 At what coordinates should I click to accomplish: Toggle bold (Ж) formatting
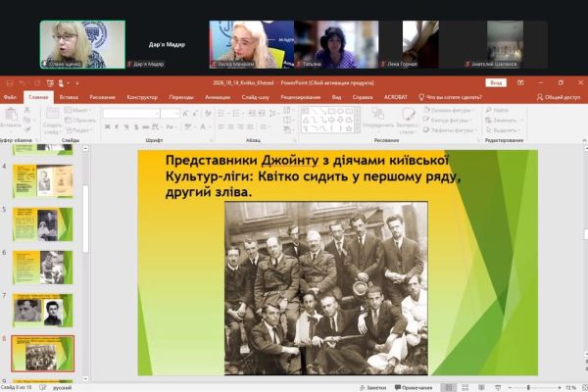107,127
